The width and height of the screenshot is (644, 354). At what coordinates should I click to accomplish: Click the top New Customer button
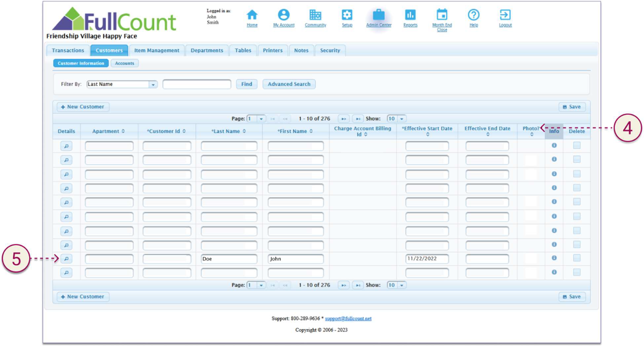click(x=83, y=107)
